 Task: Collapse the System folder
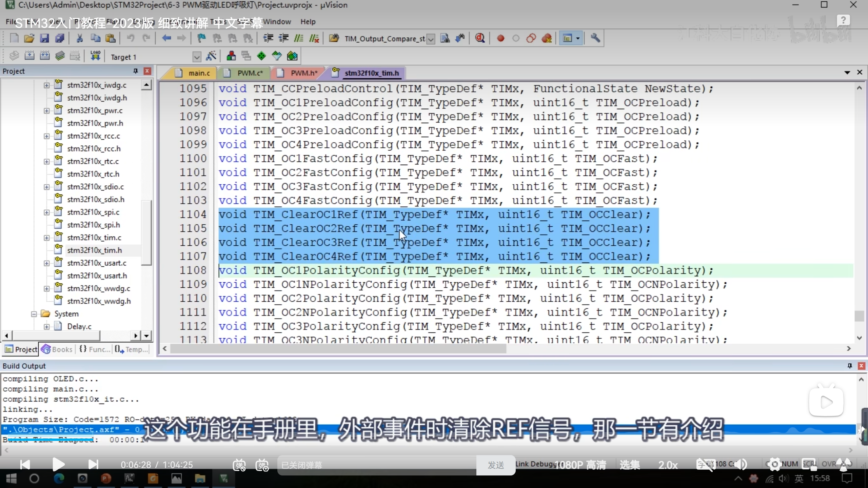34,314
